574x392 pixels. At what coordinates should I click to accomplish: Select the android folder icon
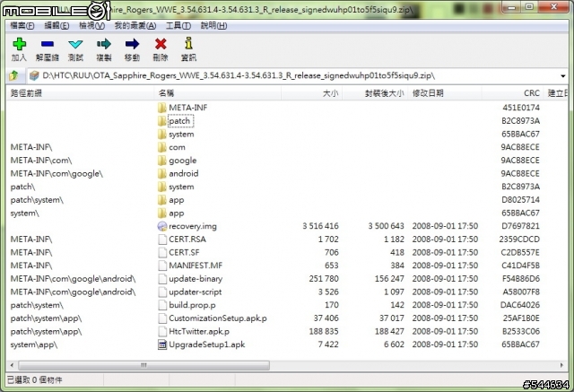pyautogui.click(x=161, y=173)
